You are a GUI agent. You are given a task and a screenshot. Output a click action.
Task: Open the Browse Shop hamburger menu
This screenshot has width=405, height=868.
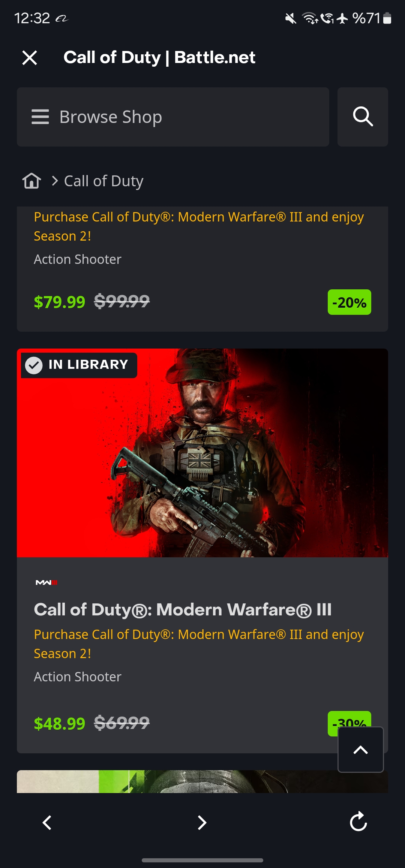click(40, 117)
